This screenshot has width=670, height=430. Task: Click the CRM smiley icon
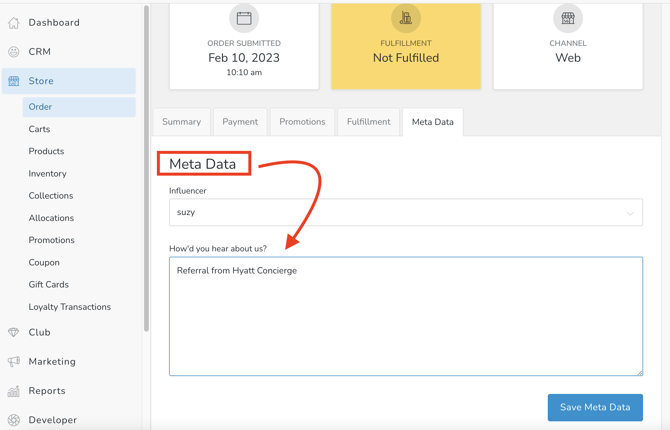pyautogui.click(x=14, y=52)
